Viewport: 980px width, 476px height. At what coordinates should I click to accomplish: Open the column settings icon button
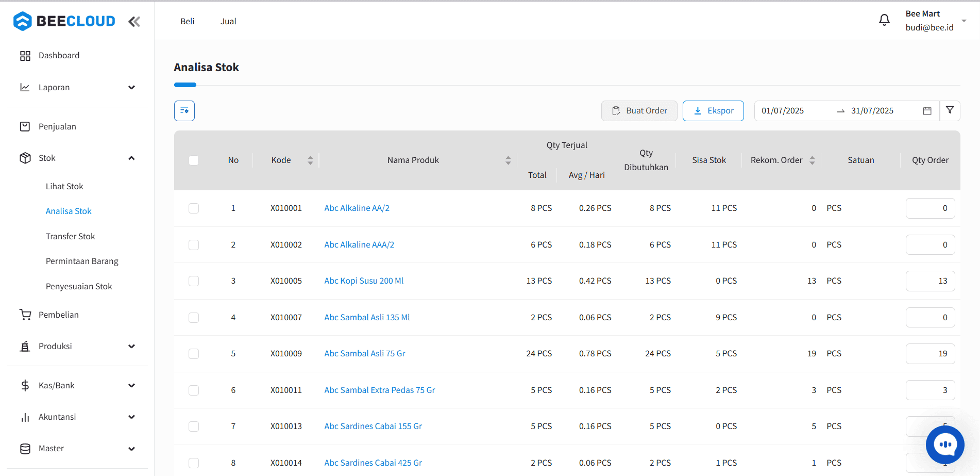click(x=184, y=111)
